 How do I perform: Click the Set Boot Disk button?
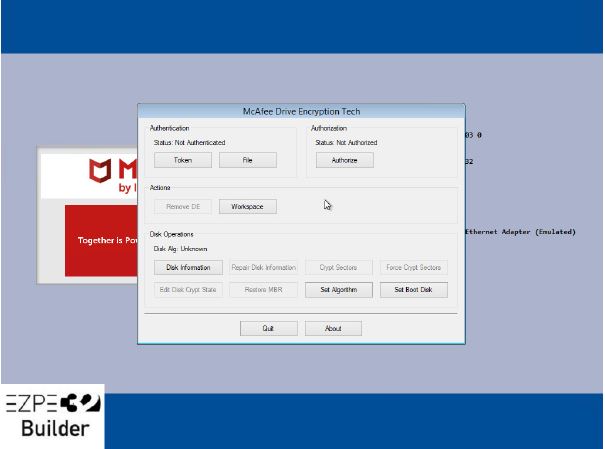point(414,290)
